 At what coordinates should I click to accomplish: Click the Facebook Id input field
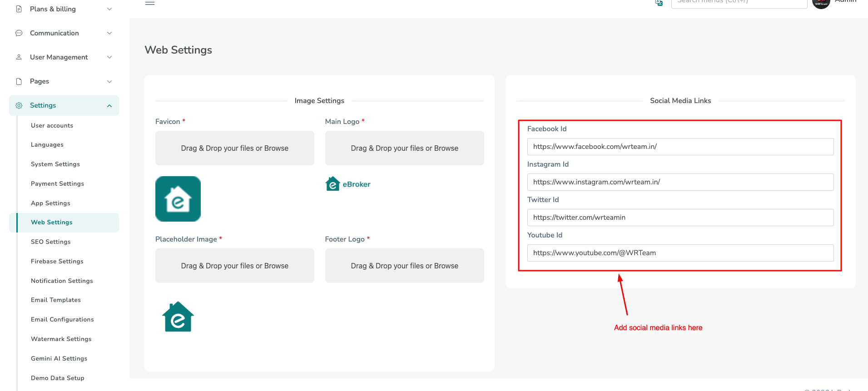pos(680,147)
